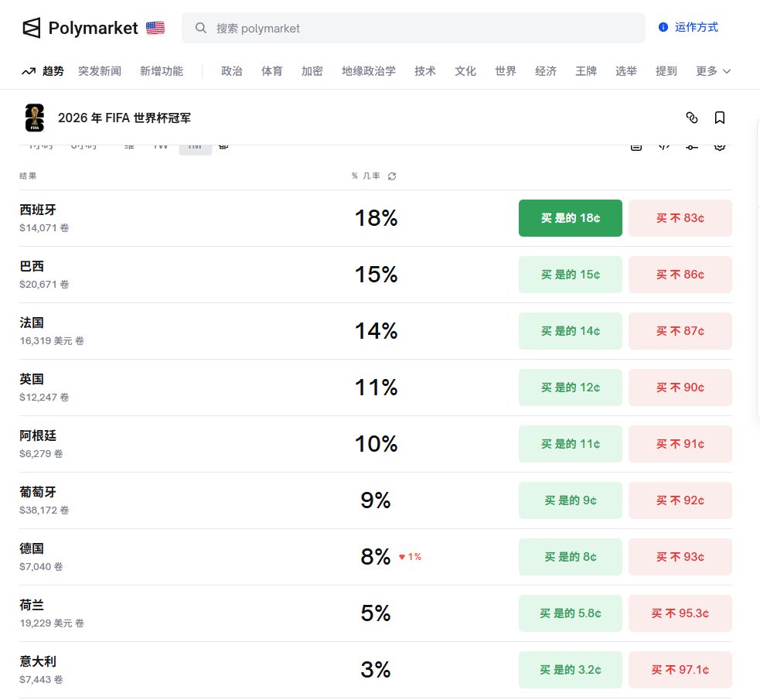Go to the 体育 category

[x=272, y=71]
